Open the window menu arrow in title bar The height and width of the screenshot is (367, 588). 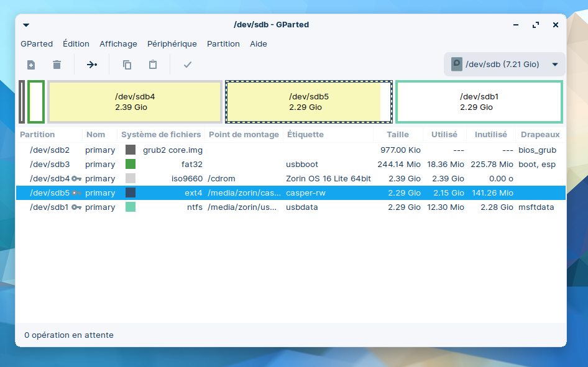tap(26, 25)
